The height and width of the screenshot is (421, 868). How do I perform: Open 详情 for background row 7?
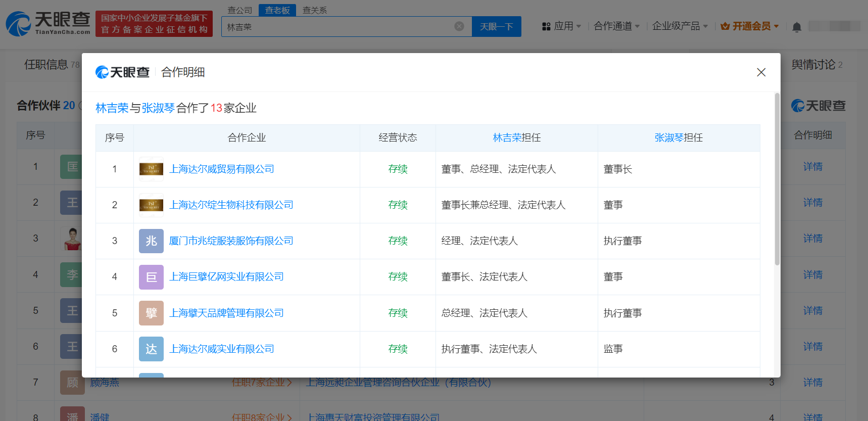813,383
